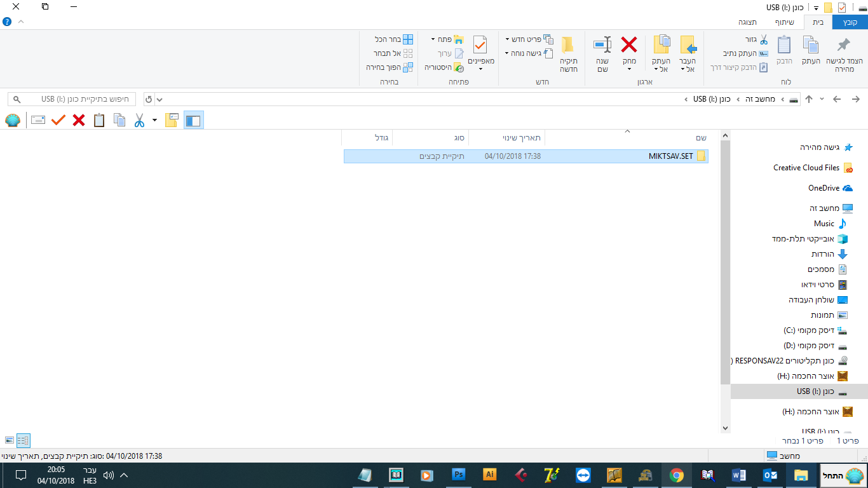Open Google Chrome from the taskbar
Image resolution: width=868 pixels, height=488 pixels.
coord(676,475)
